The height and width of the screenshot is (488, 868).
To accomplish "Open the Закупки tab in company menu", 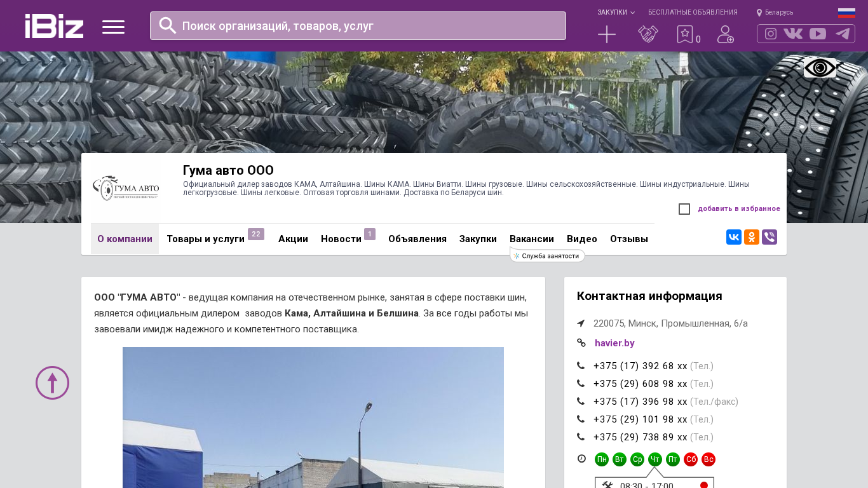I will [478, 239].
